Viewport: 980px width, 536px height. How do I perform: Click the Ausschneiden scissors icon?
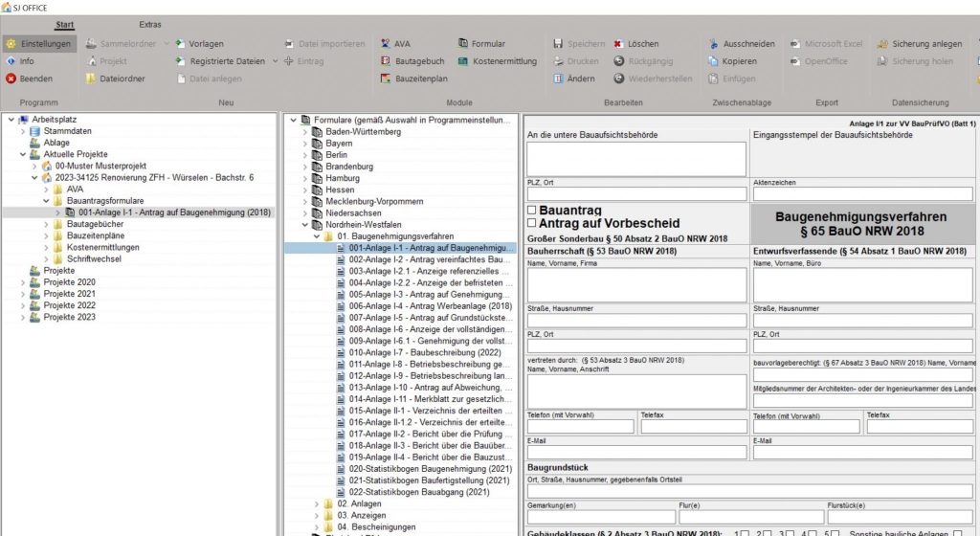coord(713,44)
